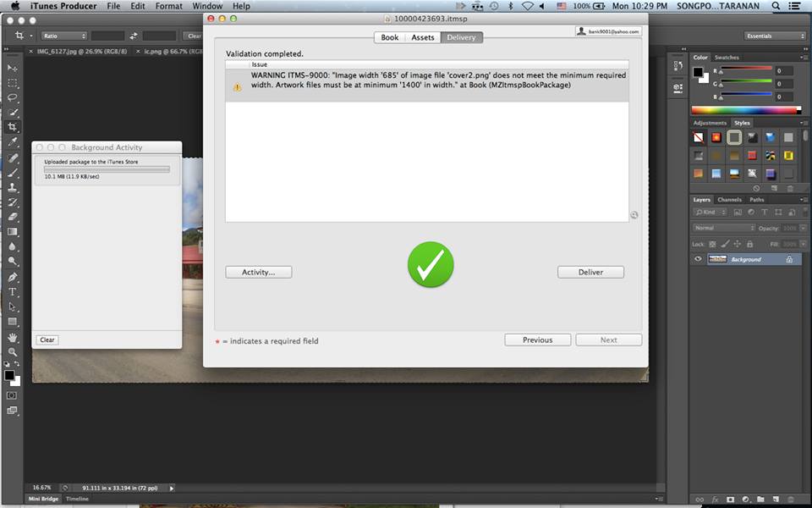Open the layer Kind filter dropdown
This screenshot has width=812, height=508.
[x=710, y=212]
